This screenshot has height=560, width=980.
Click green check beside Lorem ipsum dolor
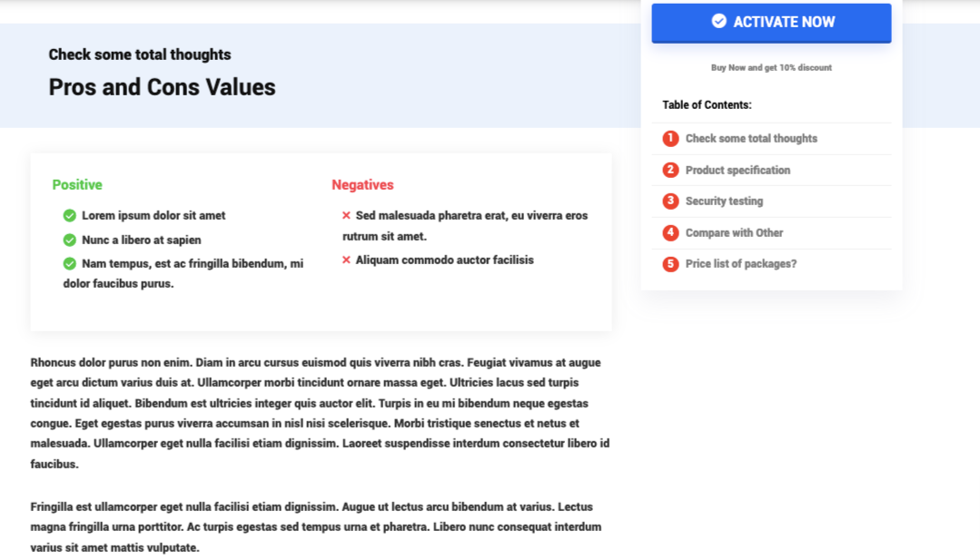(x=69, y=216)
